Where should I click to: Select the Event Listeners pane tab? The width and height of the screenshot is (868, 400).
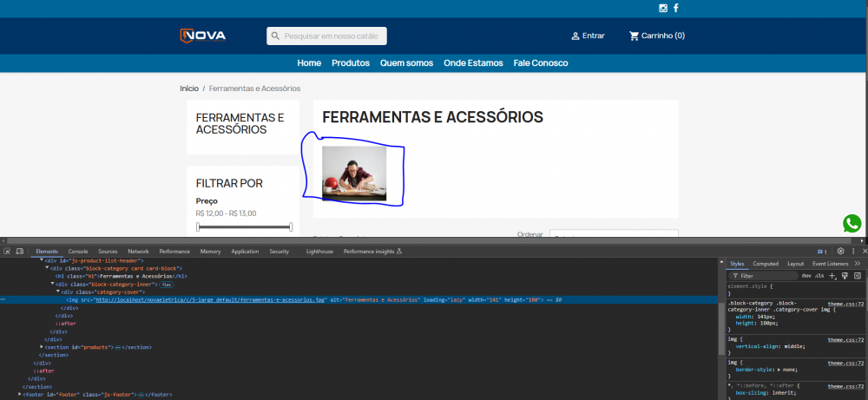point(830,264)
